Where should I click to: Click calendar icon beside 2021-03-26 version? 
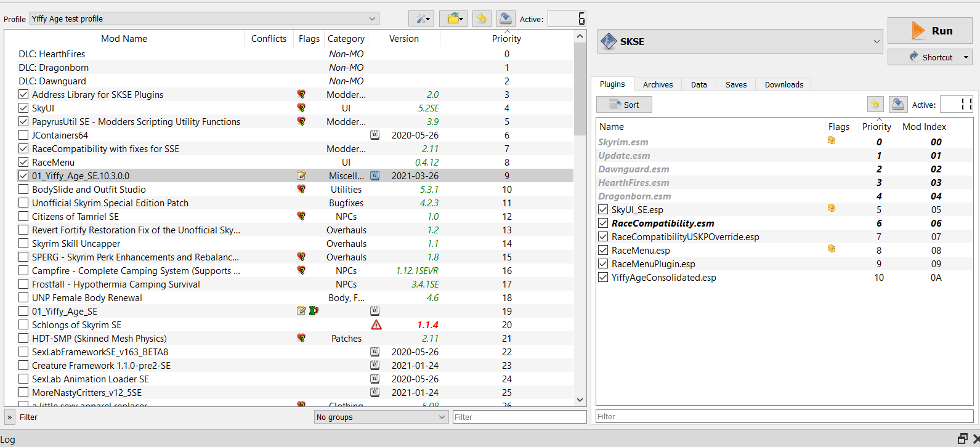(375, 175)
